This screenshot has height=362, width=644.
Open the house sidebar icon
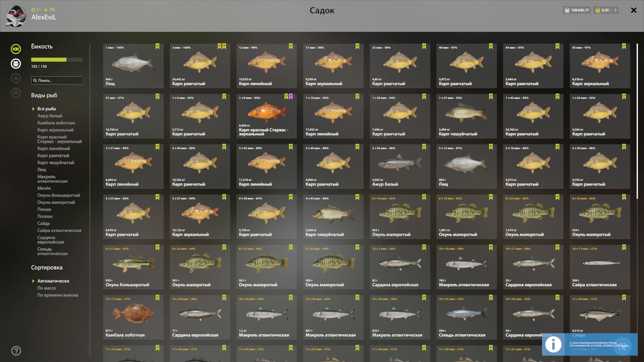16,93
